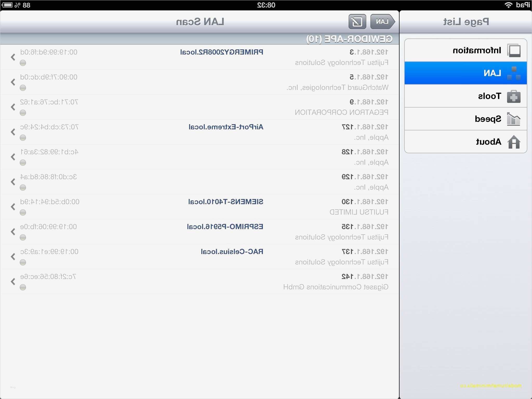Toggle the status circle for the Gigaset device
532x399 pixels.
coord(23,287)
